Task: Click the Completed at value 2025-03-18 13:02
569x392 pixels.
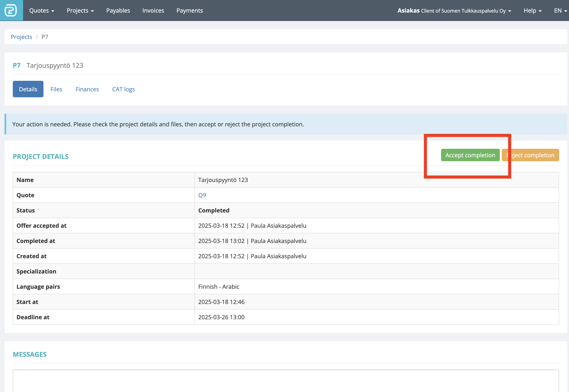Action: tap(221, 241)
